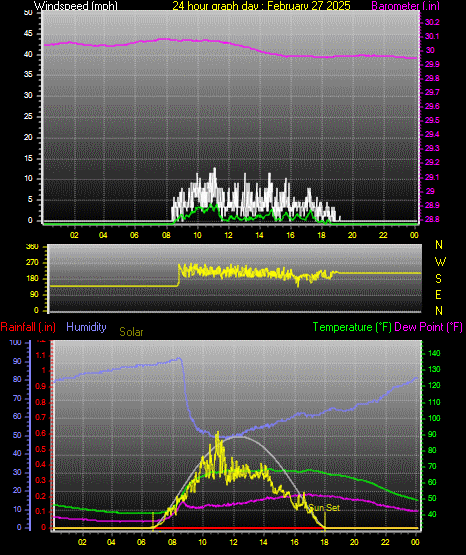
Task: Click the Temperature (°F) legend label
Action: (x=352, y=327)
